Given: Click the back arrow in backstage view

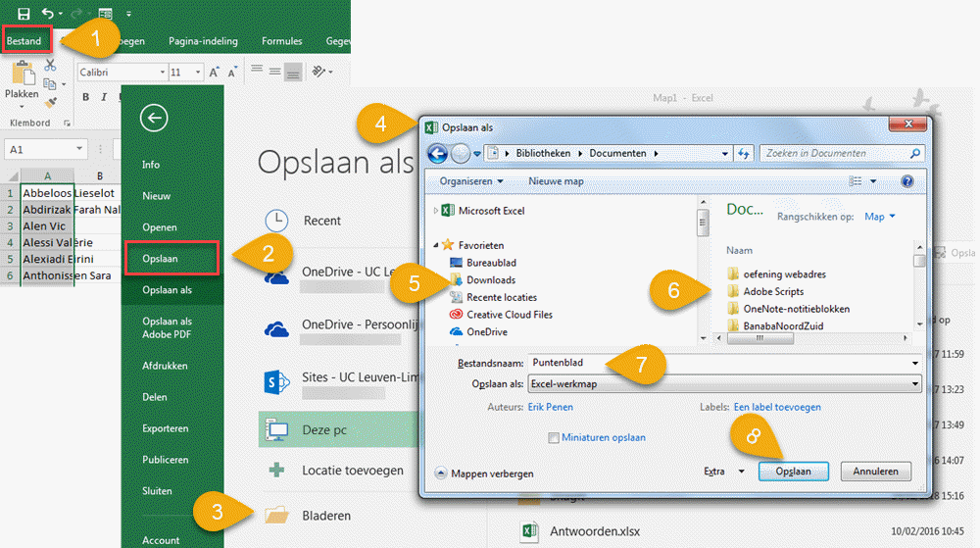Looking at the screenshot, I should [x=154, y=118].
